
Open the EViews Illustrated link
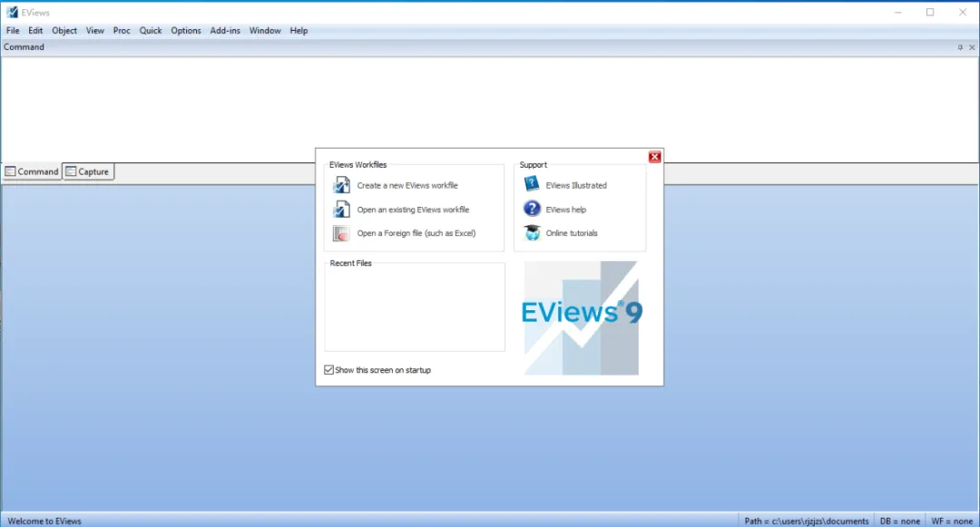tap(576, 185)
